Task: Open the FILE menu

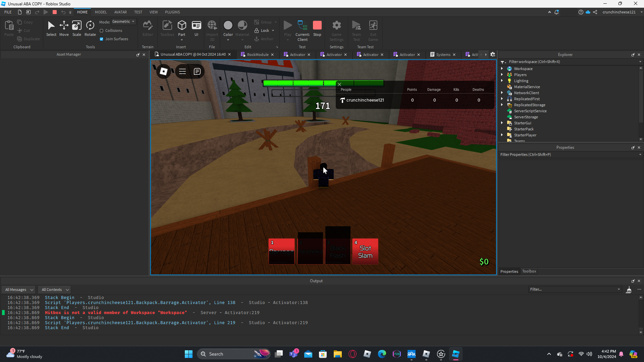Action: click(8, 12)
